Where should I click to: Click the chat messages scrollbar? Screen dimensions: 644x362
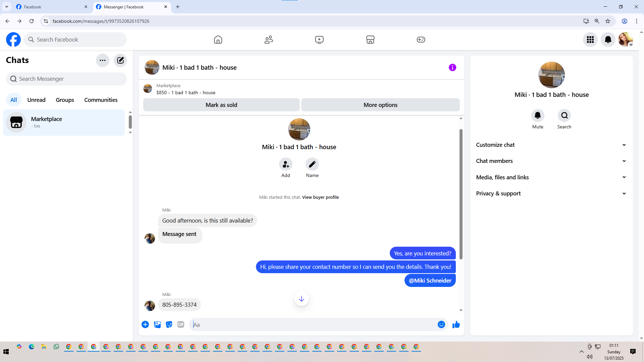pyautogui.click(x=461, y=194)
